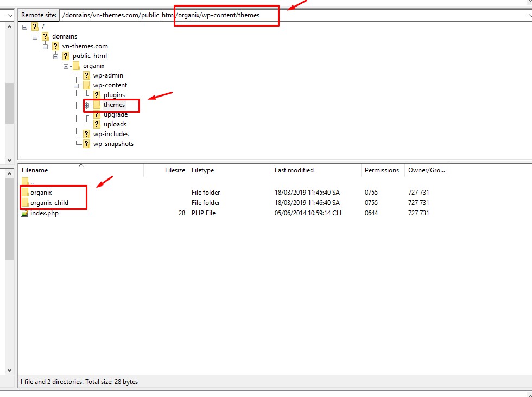Select the wp-admin folder
This screenshot has height=397, width=532.
coord(109,75)
